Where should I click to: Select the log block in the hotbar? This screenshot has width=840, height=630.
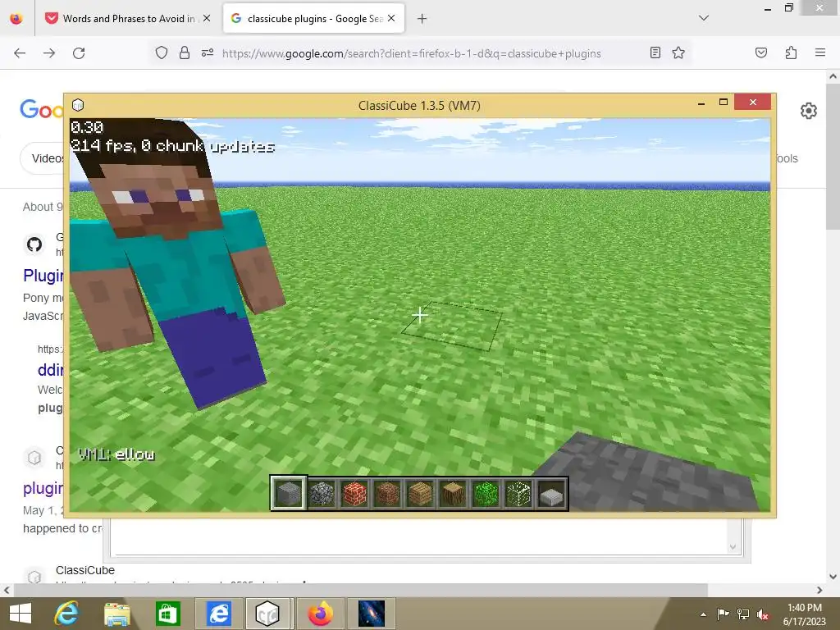point(453,493)
